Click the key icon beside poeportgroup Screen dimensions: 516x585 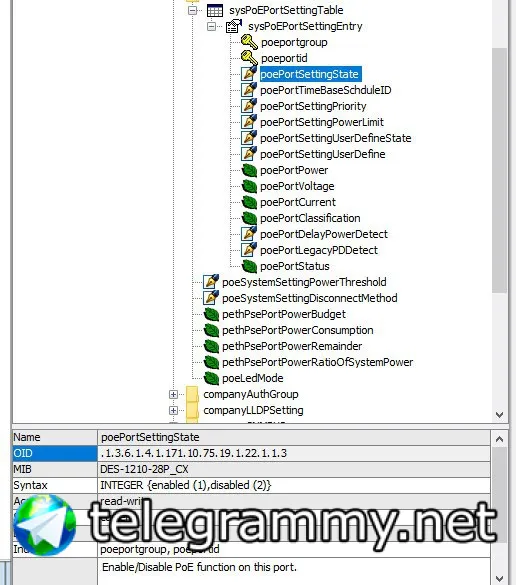click(249, 42)
